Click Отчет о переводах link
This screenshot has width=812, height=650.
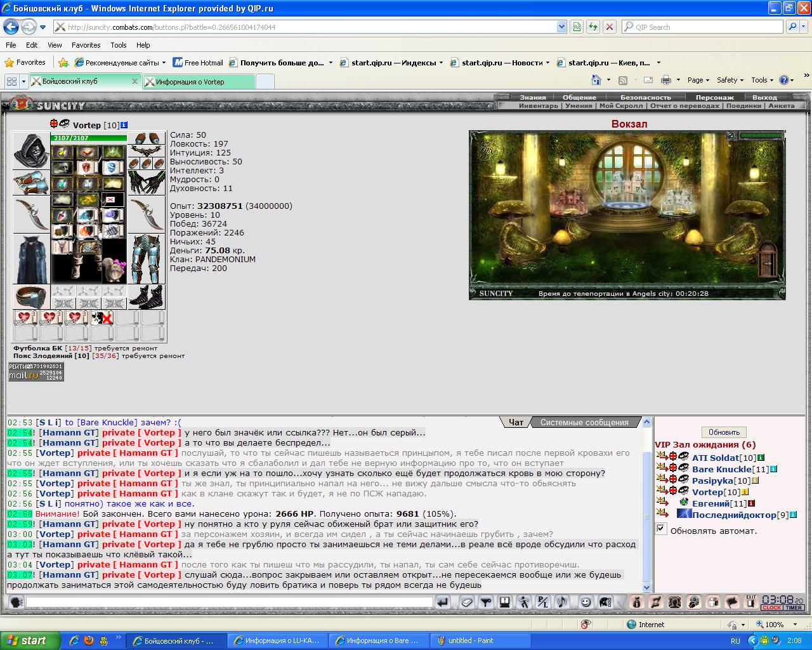pos(684,106)
